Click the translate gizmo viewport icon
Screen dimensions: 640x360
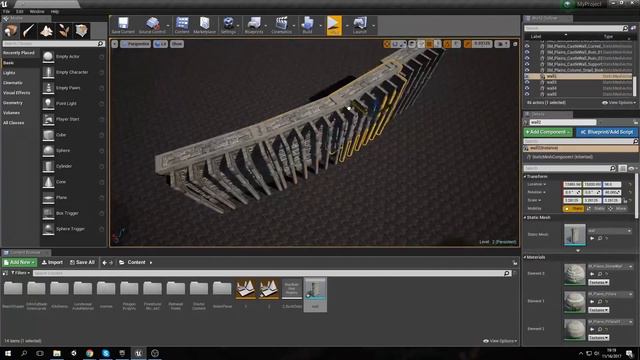click(x=387, y=44)
